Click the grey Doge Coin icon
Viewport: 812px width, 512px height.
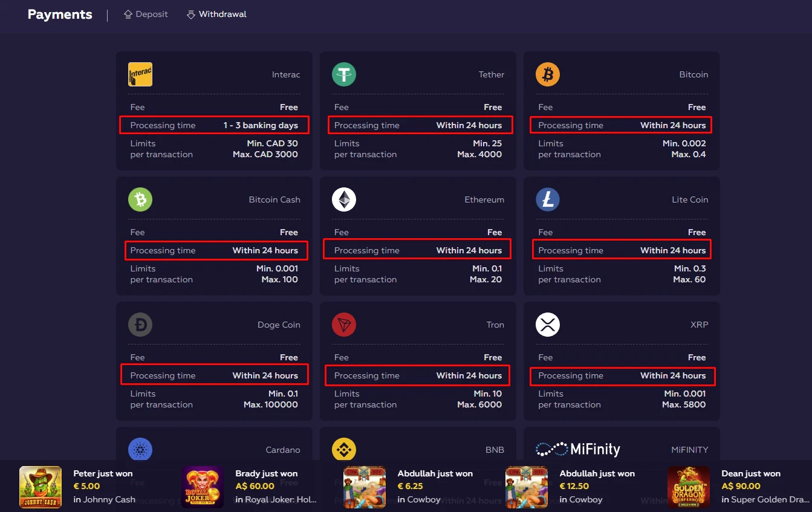tap(140, 325)
